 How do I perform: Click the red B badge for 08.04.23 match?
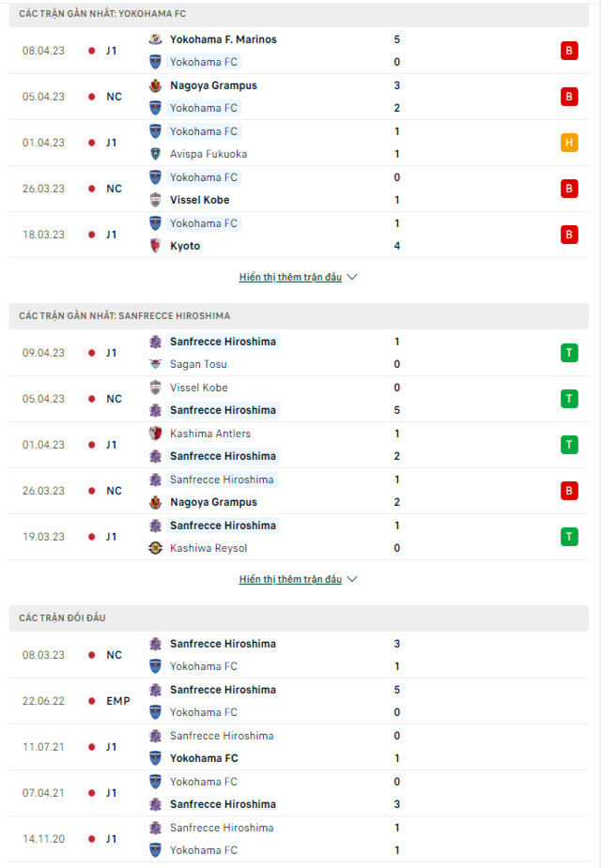tap(569, 51)
